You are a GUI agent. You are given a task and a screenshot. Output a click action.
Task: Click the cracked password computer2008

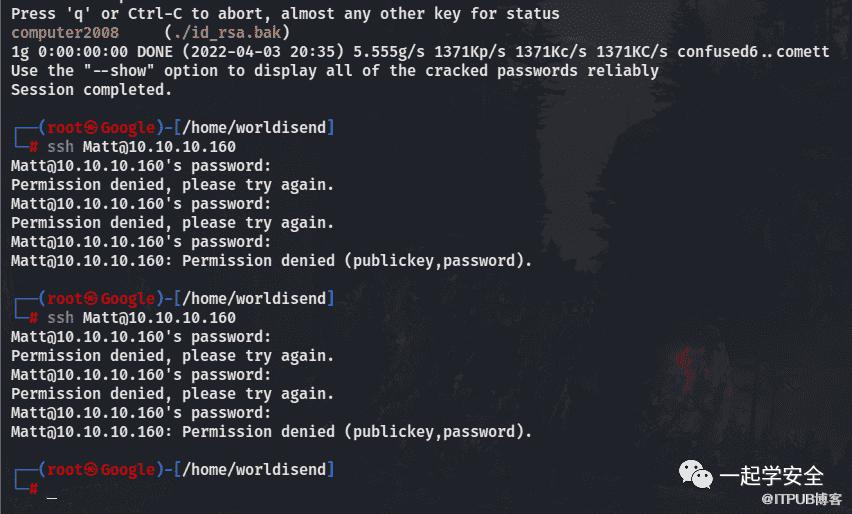click(65, 33)
